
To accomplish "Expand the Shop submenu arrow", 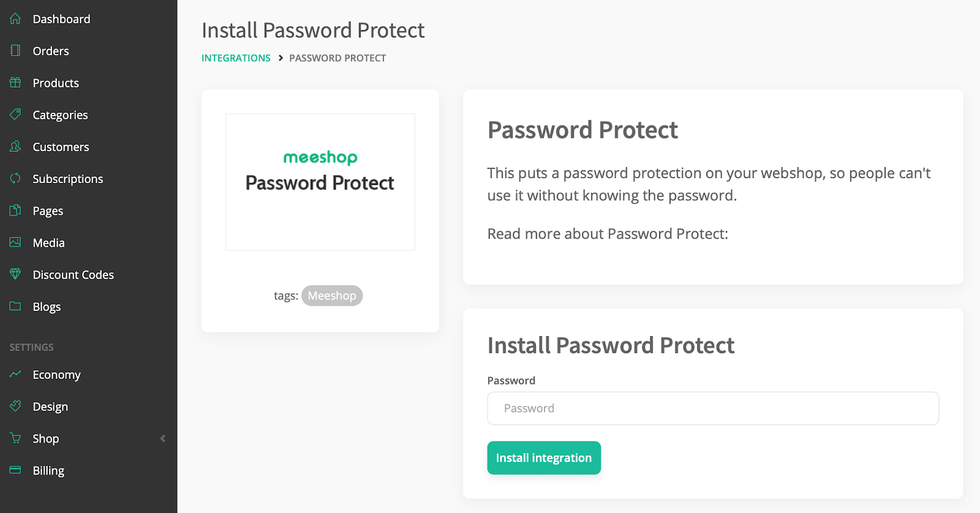I will [x=162, y=438].
